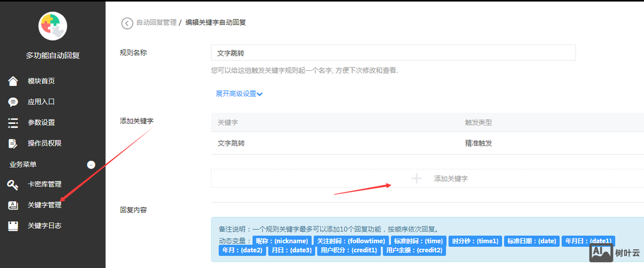Click the document icon beside 操作员权限
This screenshot has width=644, height=268.
[13, 143]
